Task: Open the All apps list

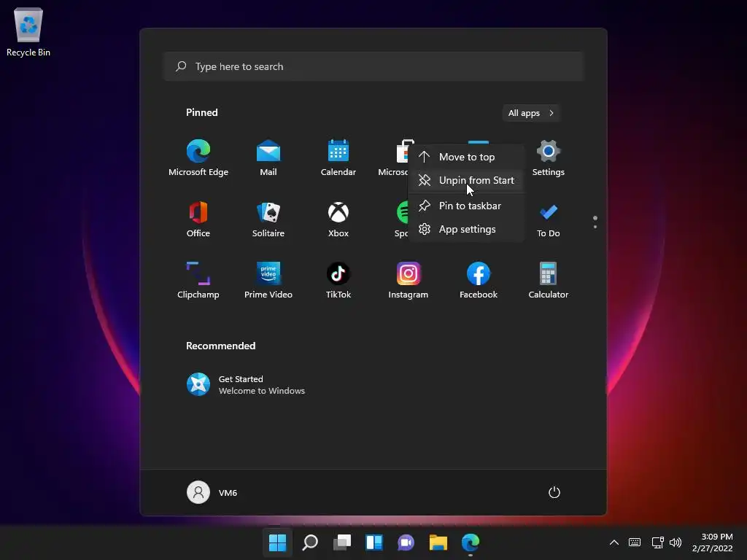Action: (531, 113)
